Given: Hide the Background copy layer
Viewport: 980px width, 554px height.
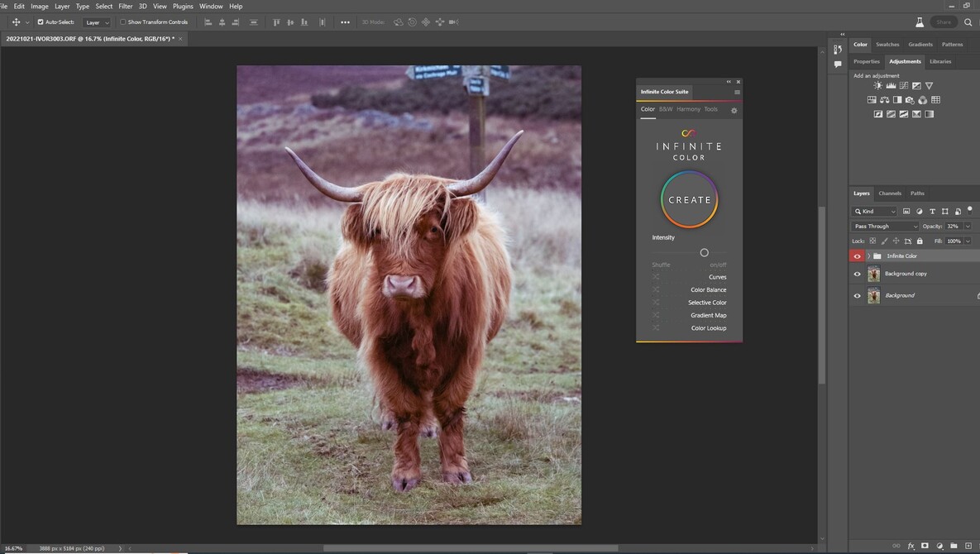Looking at the screenshot, I should pos(858,274).
